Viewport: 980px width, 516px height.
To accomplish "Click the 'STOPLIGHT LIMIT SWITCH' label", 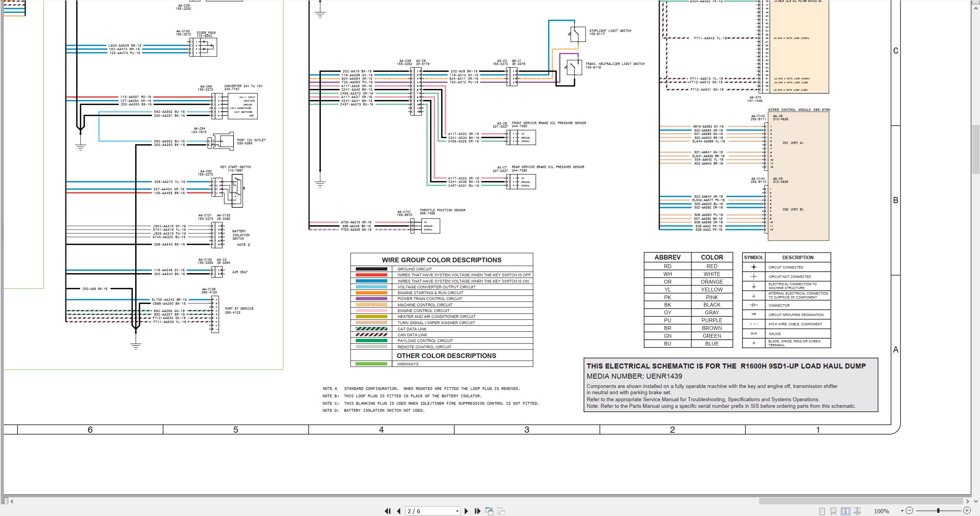I will click(x=610, y=31).
